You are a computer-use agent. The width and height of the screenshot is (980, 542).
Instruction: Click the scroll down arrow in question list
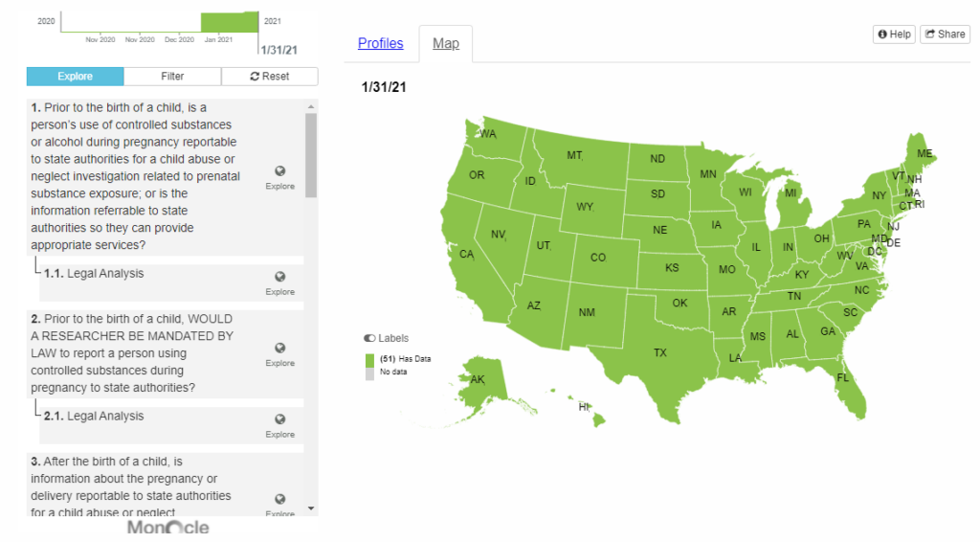click(x=311, y=508)
